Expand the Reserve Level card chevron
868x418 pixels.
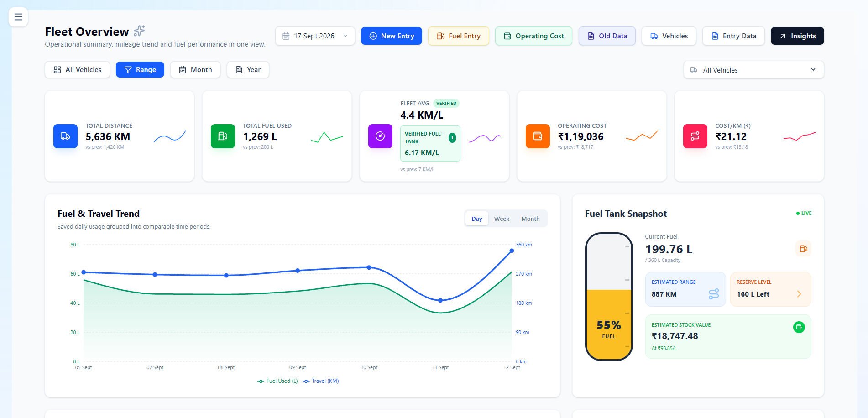click(799, 294)
